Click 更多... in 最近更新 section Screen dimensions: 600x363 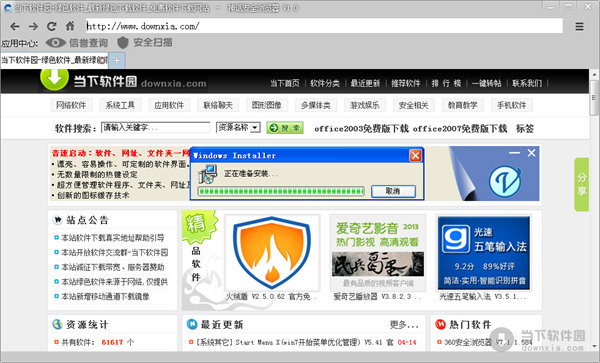pos(404,325)
